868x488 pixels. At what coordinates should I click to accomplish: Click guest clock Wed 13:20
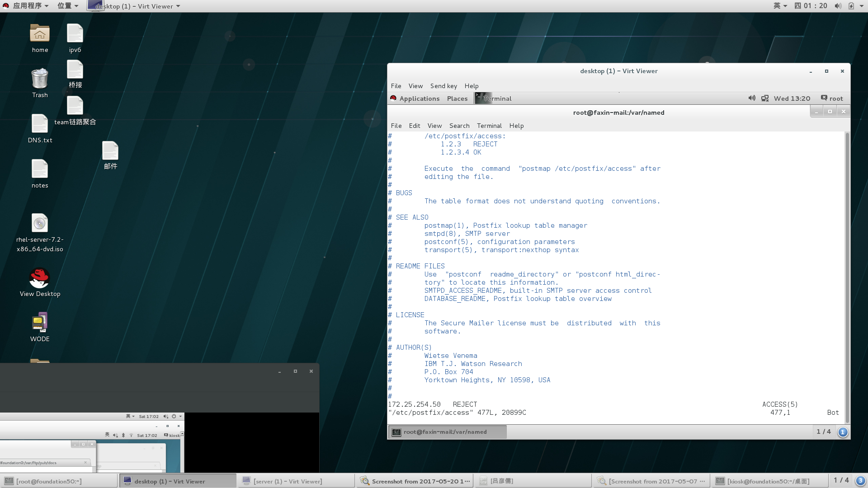coord(792,99)
